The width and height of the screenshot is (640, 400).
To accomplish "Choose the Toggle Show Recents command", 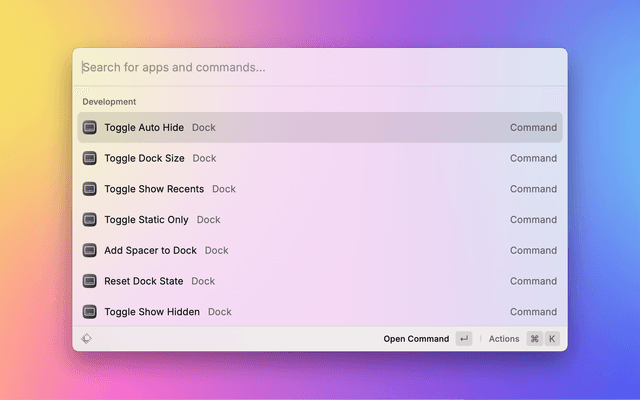I will click(154, 189).
